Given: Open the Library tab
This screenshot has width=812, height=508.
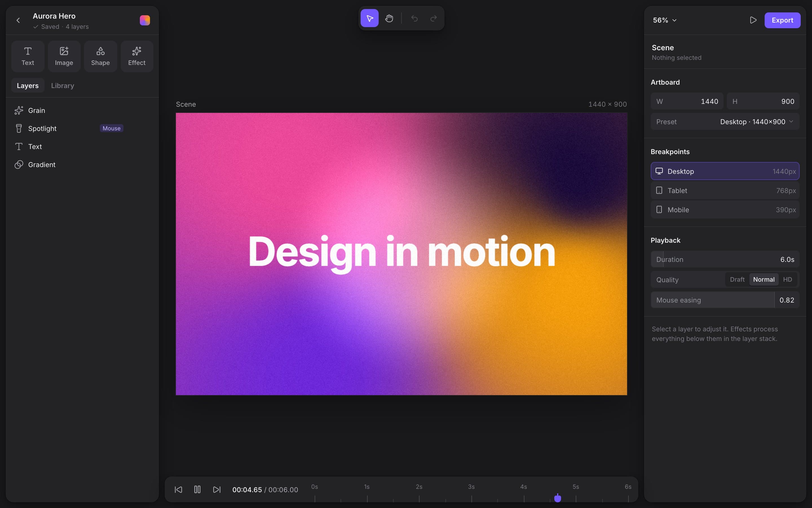Looking at the screenshot, I should point(62,86).
